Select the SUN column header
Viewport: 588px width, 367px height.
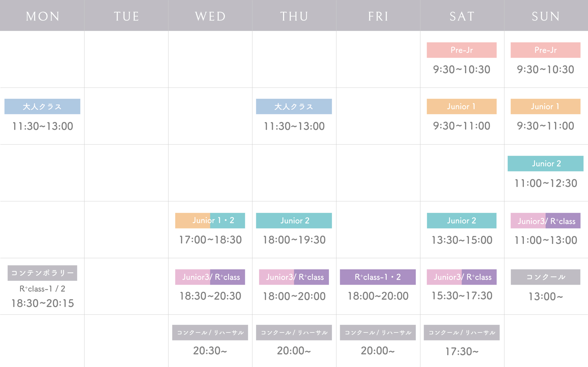pos(546,16)
